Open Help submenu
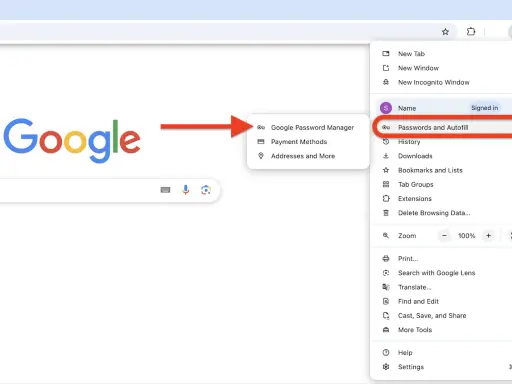The height and width of the screenshot is (384, 512). (x=441, y=353)
